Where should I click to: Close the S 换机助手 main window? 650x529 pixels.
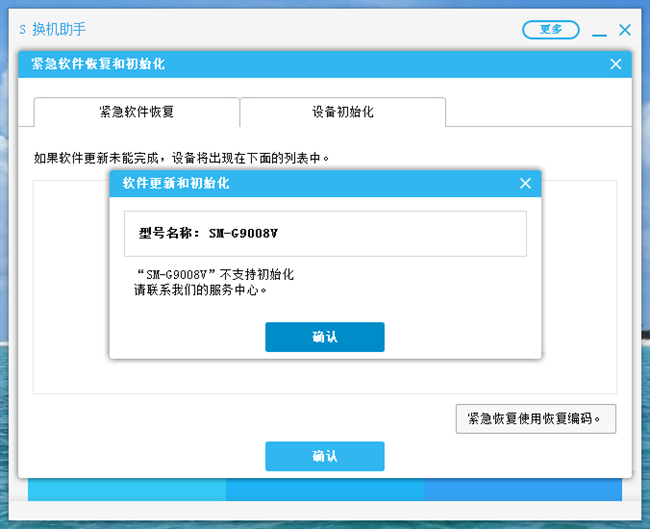[625, 30]
